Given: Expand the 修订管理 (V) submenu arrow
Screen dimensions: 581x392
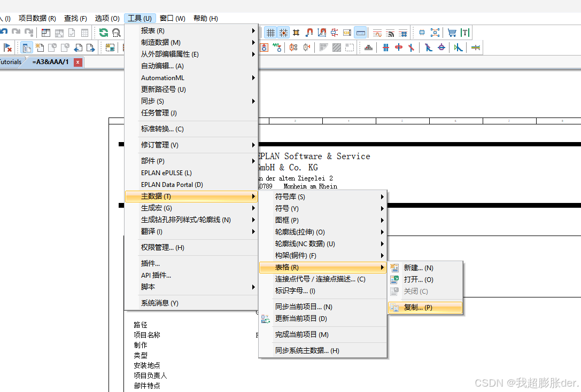Looking at the screenshot, I should (x=253, y=145).
